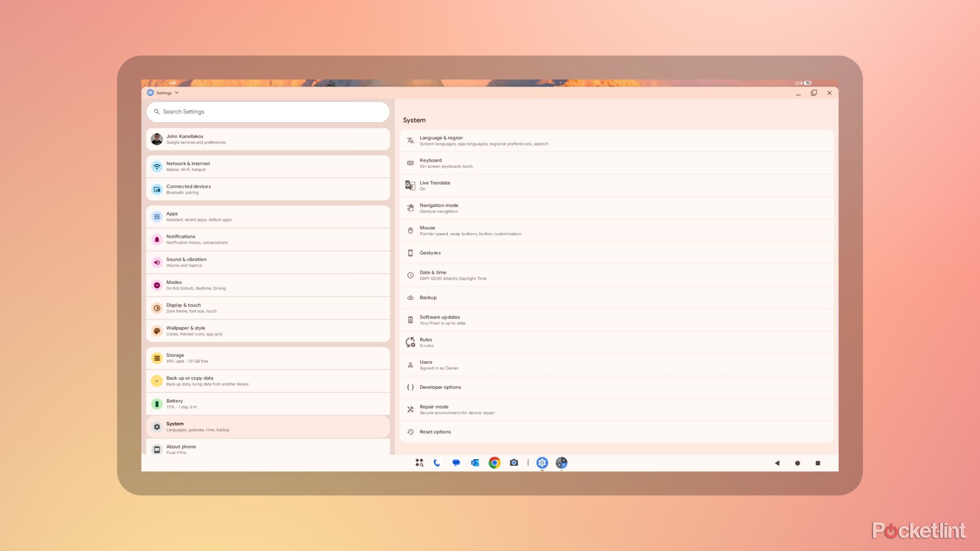The height and width of the screenshot is (551, 980).
Task: Switch to Settings app in taskbar
Action: (542, 463)
